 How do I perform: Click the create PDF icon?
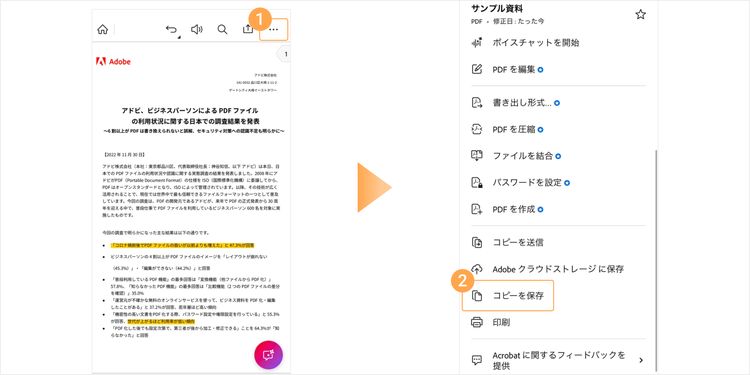[477, 210]
